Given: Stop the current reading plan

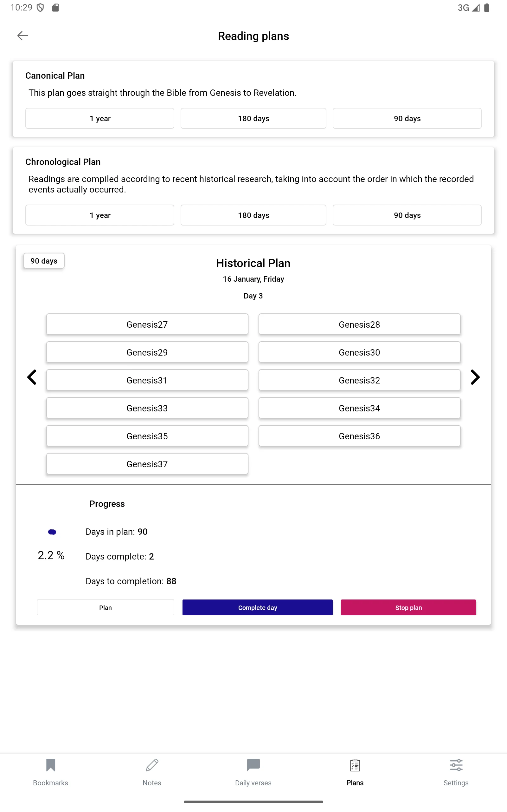Looking at the screenshot, I should pos(408,607).
